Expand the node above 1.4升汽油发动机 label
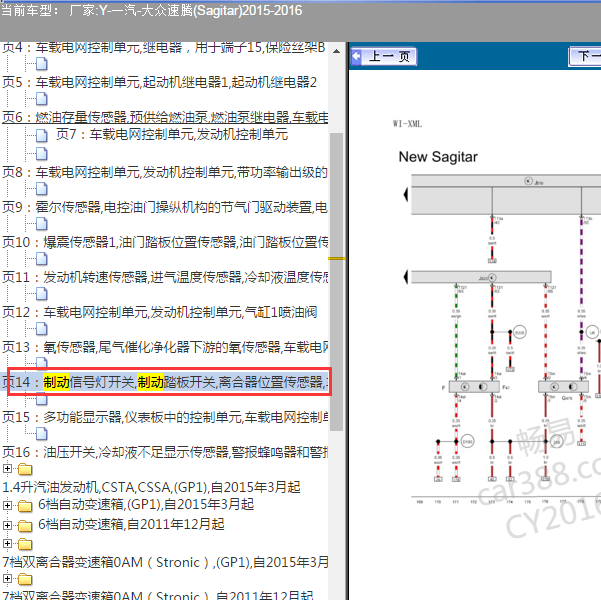 7,468
